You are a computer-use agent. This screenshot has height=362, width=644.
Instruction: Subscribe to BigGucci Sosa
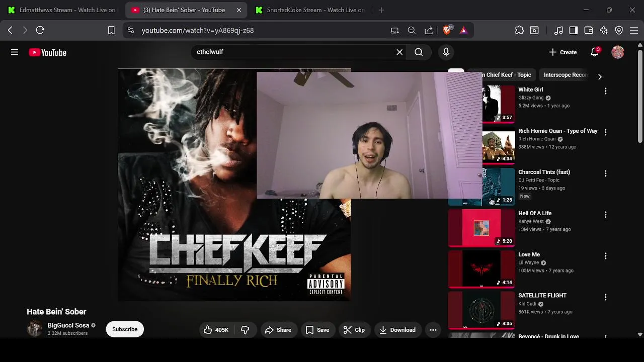125,329
